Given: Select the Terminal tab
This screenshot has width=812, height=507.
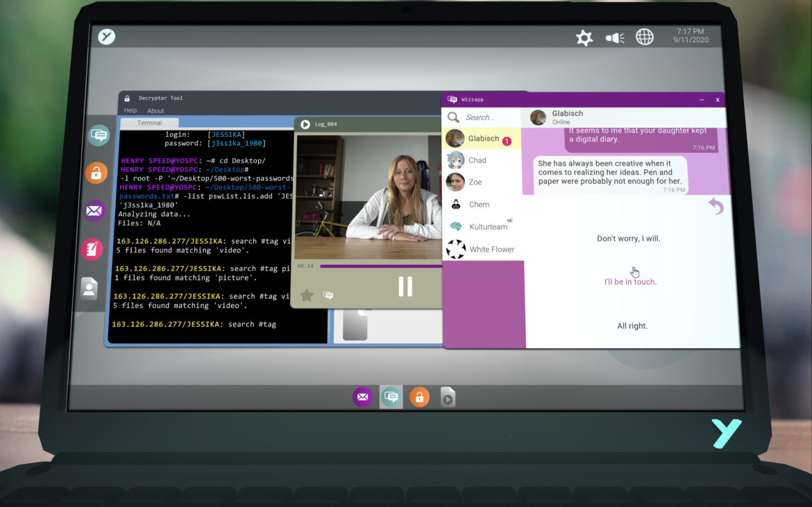Looking at the screenshot, I should [x=149, y=123].
